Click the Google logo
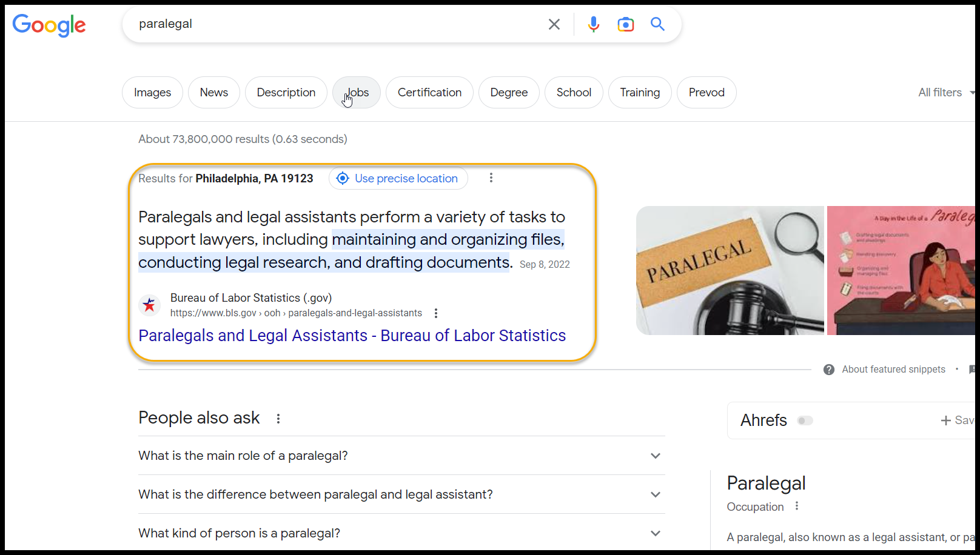 click(49, 25)
